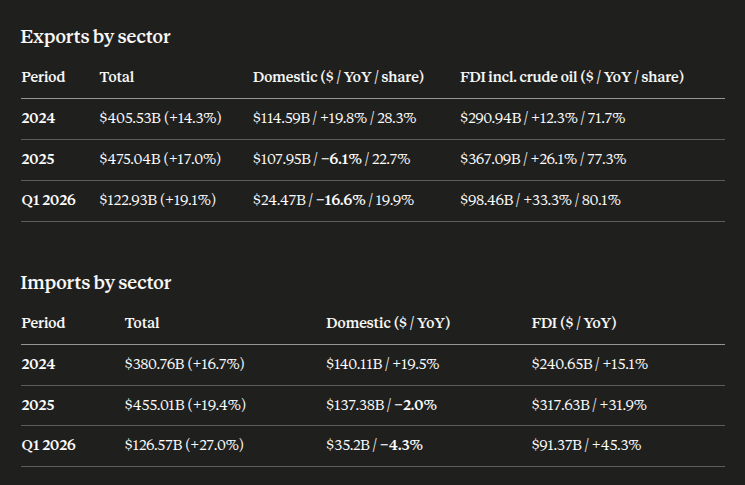Select the 2024 exports total $405.53B cell
The width and height of the screenshot is (745, 485).
pos(161,118)
